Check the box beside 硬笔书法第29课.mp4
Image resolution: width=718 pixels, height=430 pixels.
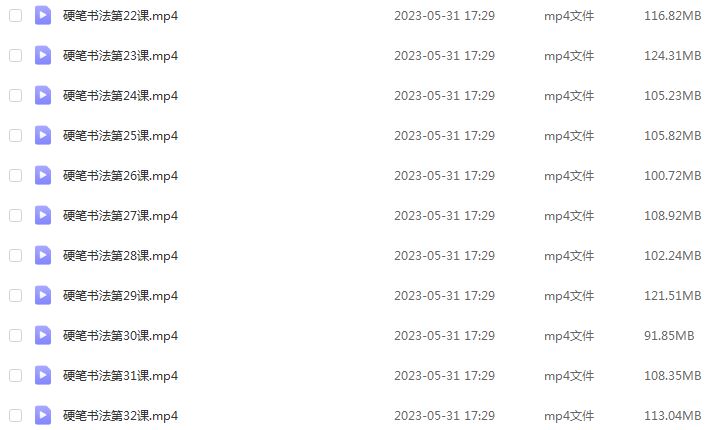(16, 295)
